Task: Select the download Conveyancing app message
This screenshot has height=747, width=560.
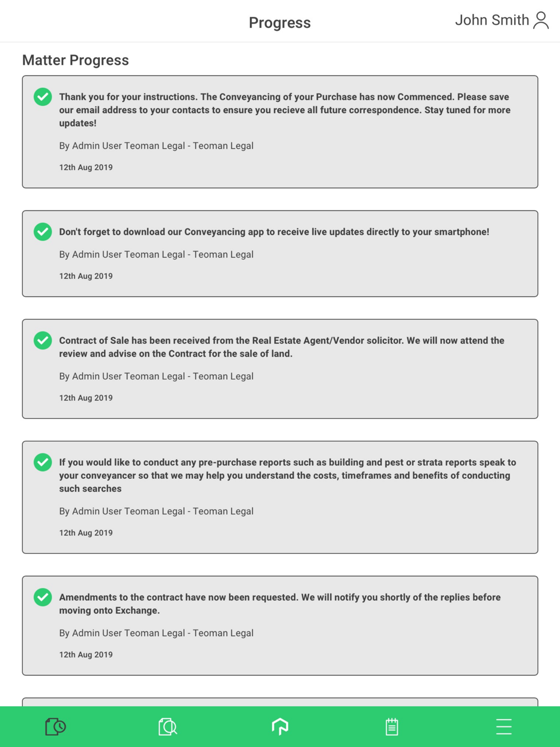Action: click(274, 232)
